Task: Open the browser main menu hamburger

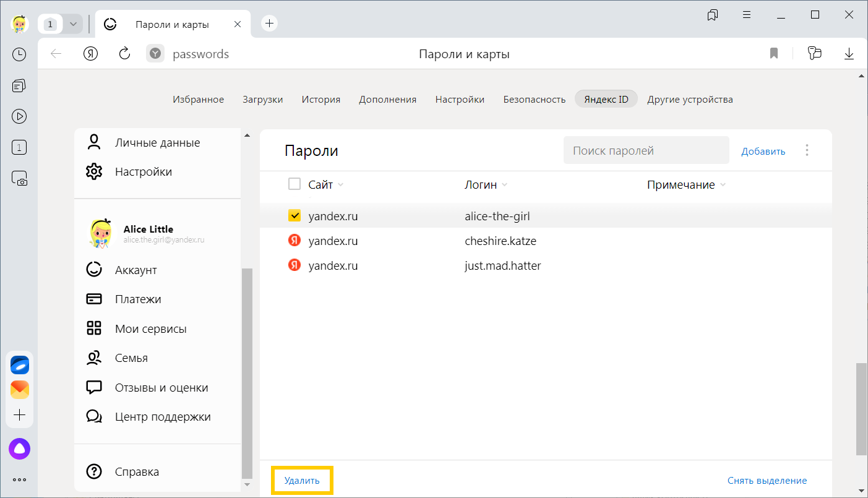Action: [x=747, y=15]
